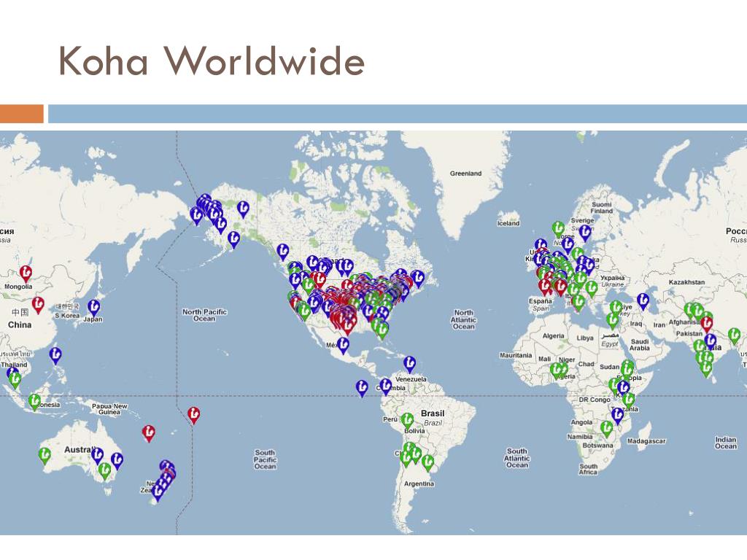
Task: Select the blue marker in Canada's Yukon
Action: (243, 209)
